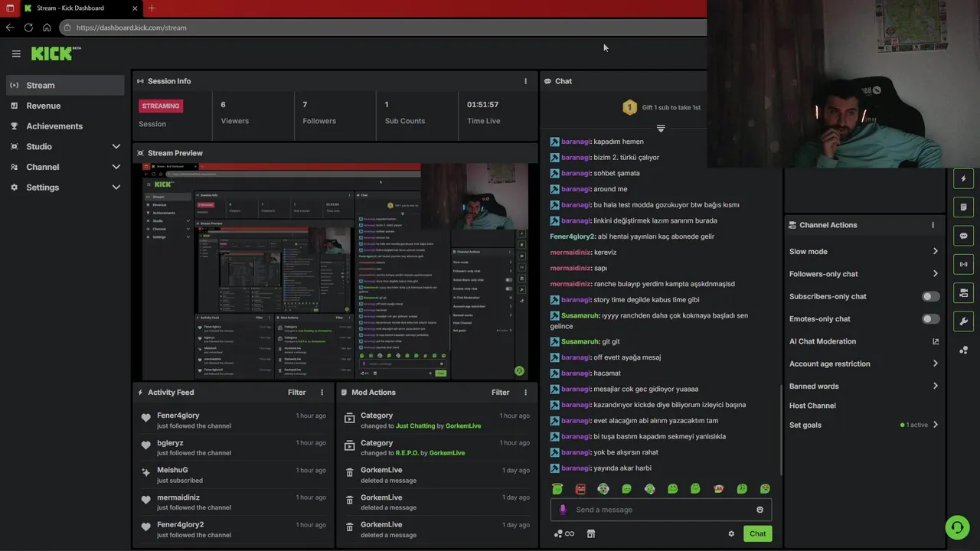
Task: Open Followers-only chat options chevron
Action: tap(935, 274)
